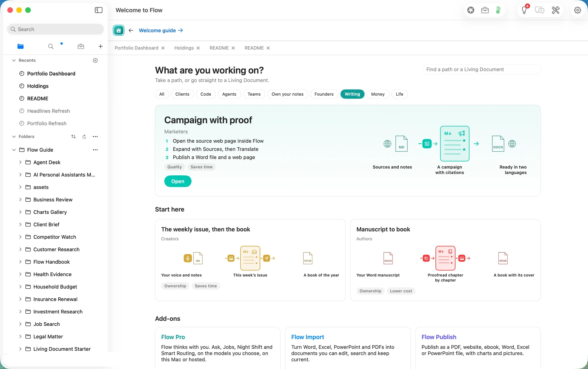Expand the Charts Gallery folder
588x369 pixels.
click(x=20, y=212)
